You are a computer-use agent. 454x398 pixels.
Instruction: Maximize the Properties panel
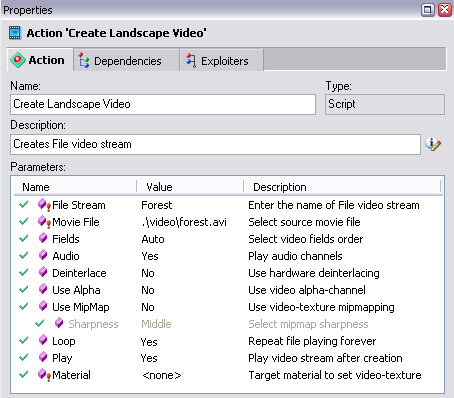click(x=427, y=10)
